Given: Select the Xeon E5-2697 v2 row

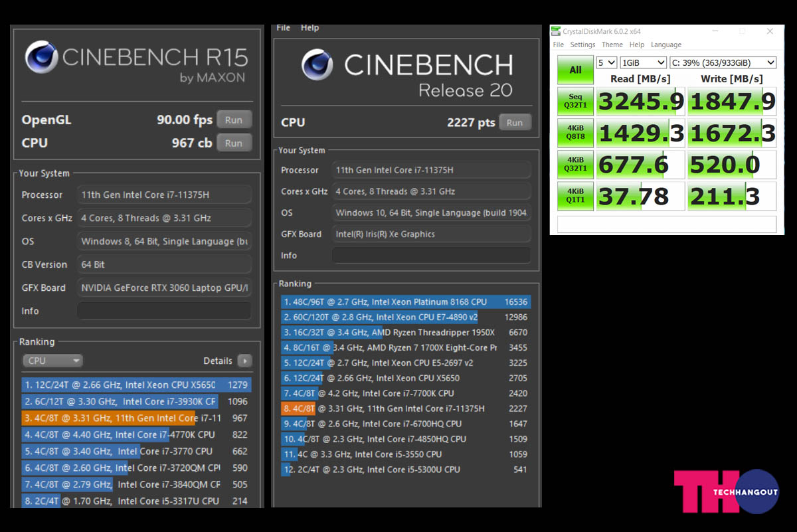Looking at the screenshot, I should 406,363.
